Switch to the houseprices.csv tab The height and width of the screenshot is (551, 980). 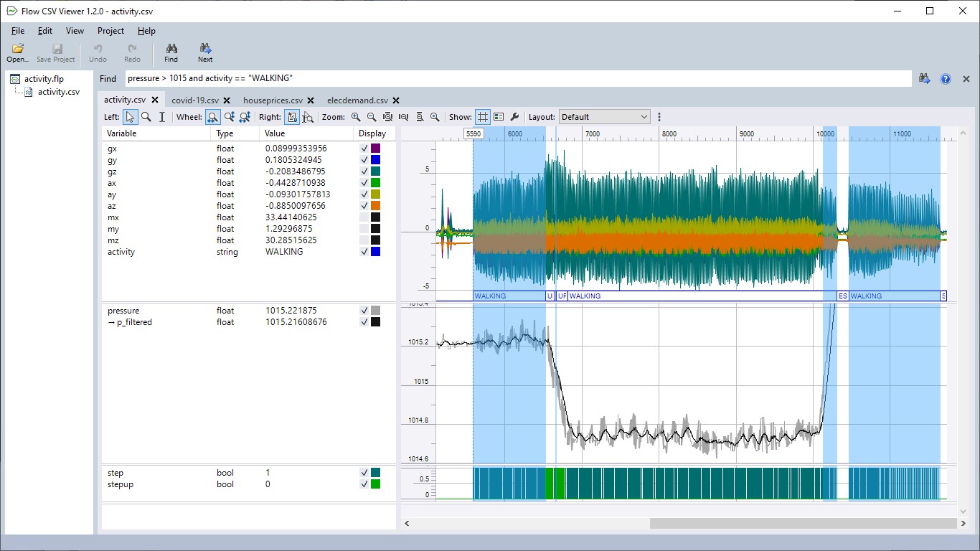273,100
